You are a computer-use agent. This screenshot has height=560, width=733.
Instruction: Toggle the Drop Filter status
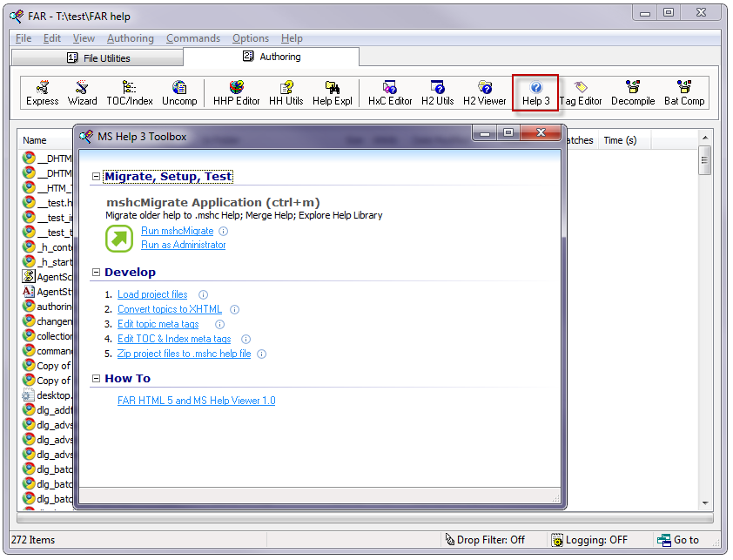484,540
